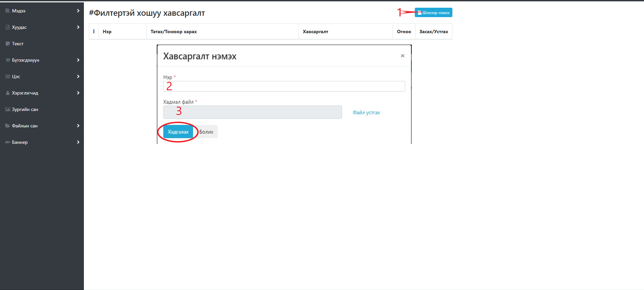
Task: Click the folder icon beside Файлын сан
Action: [7, 126]
